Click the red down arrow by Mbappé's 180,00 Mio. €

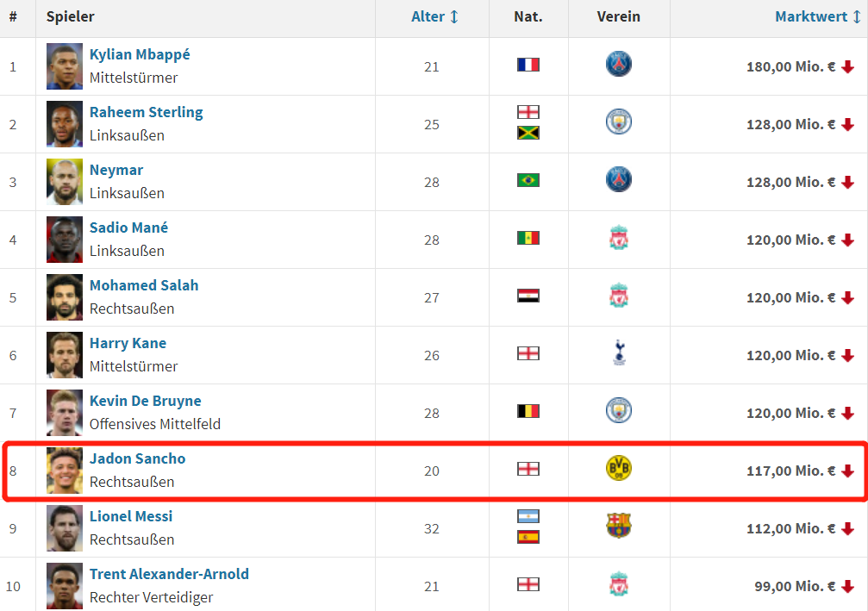847,67
